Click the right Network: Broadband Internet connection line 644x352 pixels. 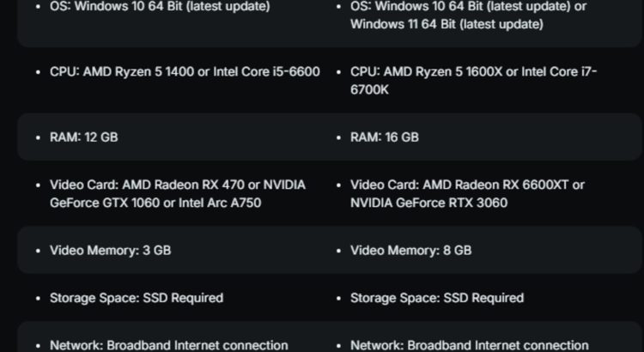(x=470, y=345)
